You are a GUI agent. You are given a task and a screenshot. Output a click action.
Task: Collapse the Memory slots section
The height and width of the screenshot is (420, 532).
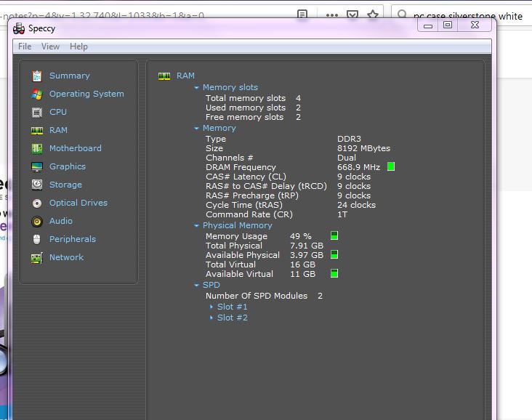click(196, 87)
